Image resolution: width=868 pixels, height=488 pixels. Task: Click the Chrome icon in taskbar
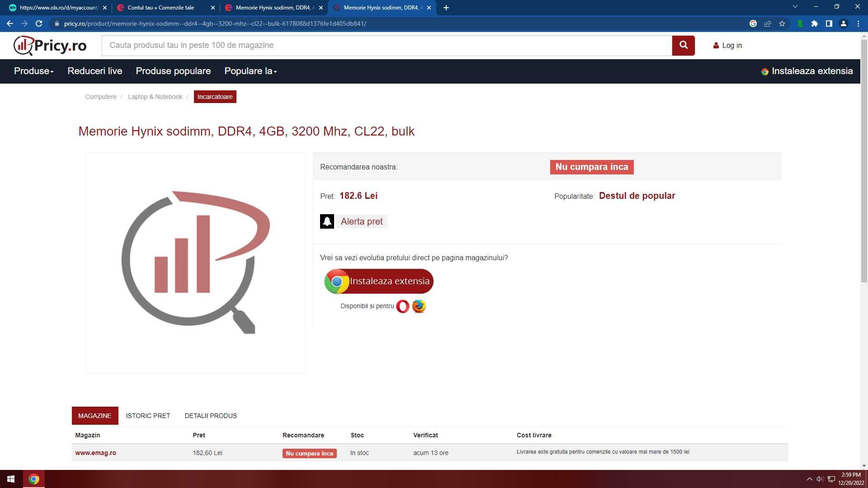point(33,479)
